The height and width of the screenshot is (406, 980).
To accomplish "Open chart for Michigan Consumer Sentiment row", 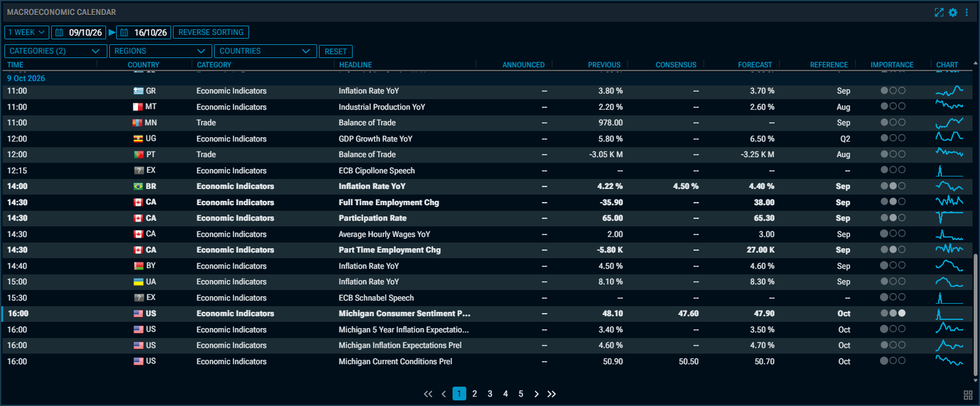I will (949, 314).
